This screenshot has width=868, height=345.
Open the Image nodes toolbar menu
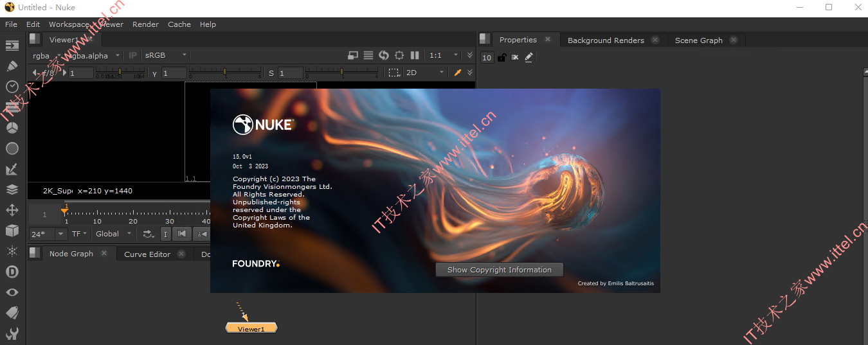click(x=12, y=45)
